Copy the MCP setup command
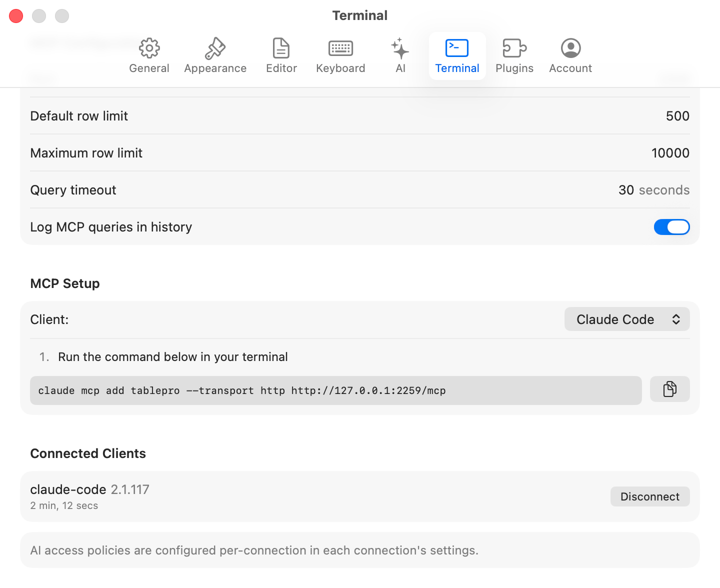The height and width of the screenshot is (588, 720). (669, 389)
